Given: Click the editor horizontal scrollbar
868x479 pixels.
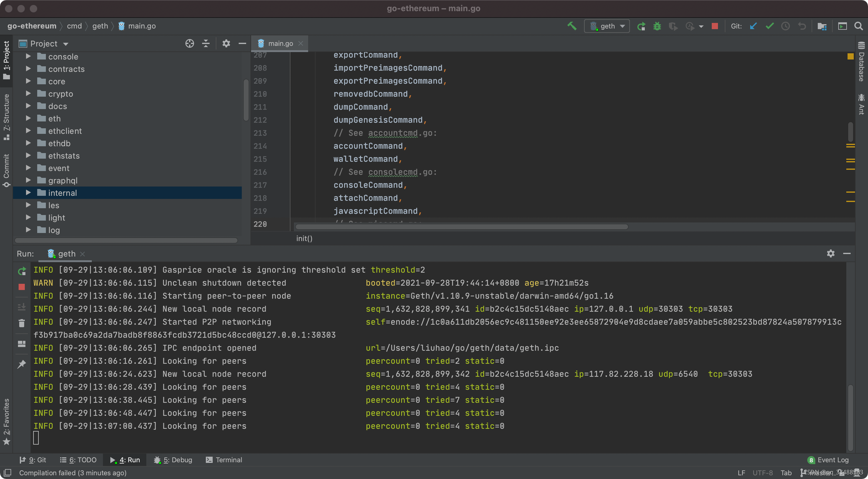Looking at the screenshot, I should pyautogui.click(x=462, y=227).
